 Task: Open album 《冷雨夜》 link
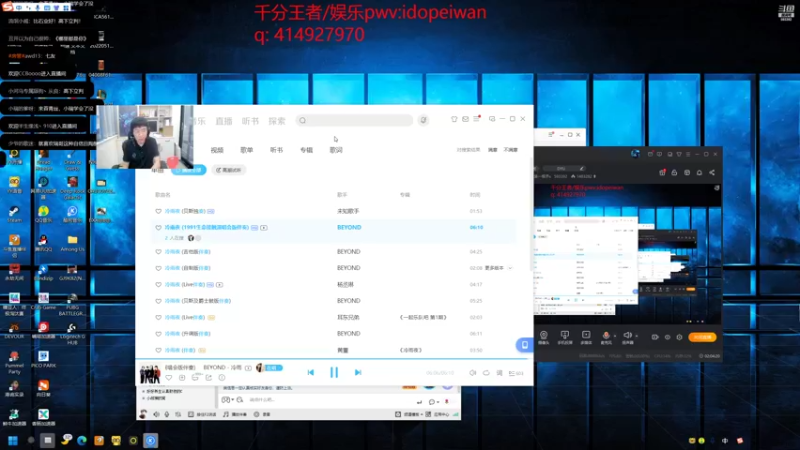[411, 351]
